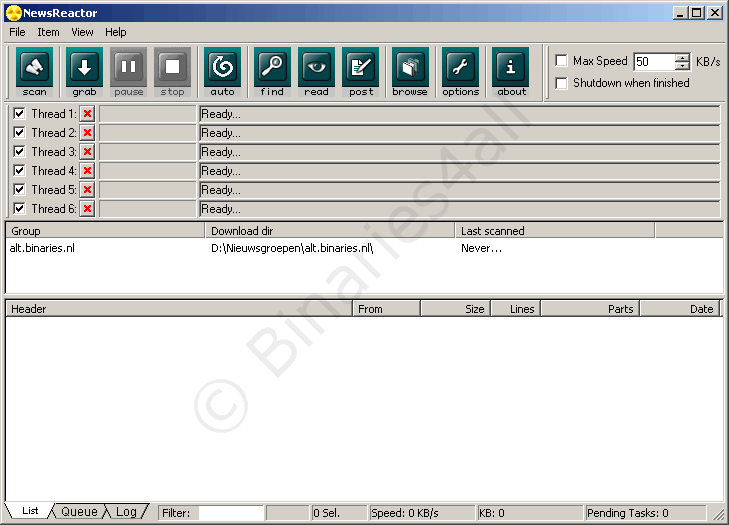Switch to the Log tab
The width and height of the screenshot is (729, 525).
pos(126,512)
